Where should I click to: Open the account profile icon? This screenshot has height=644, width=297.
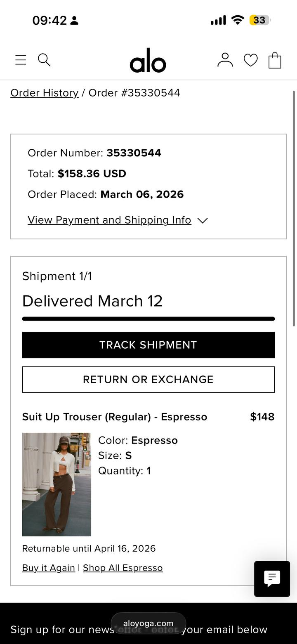point(225,60)
